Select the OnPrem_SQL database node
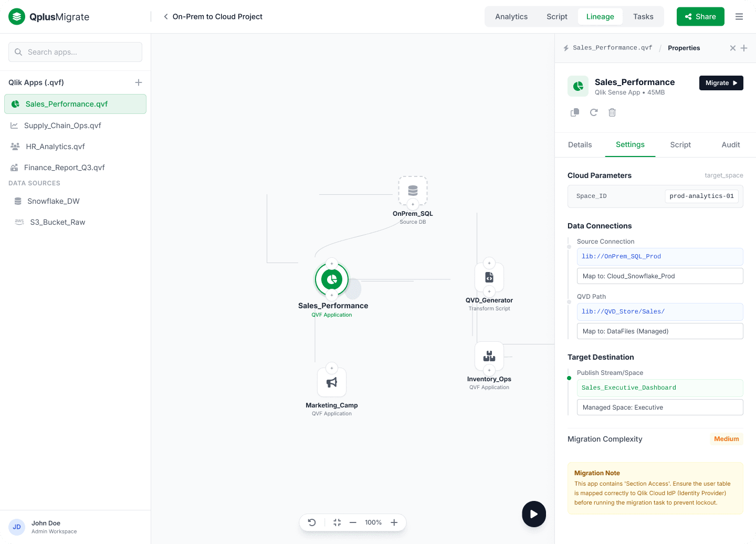This screenshot has width=756, height=544. click(413, 191)
